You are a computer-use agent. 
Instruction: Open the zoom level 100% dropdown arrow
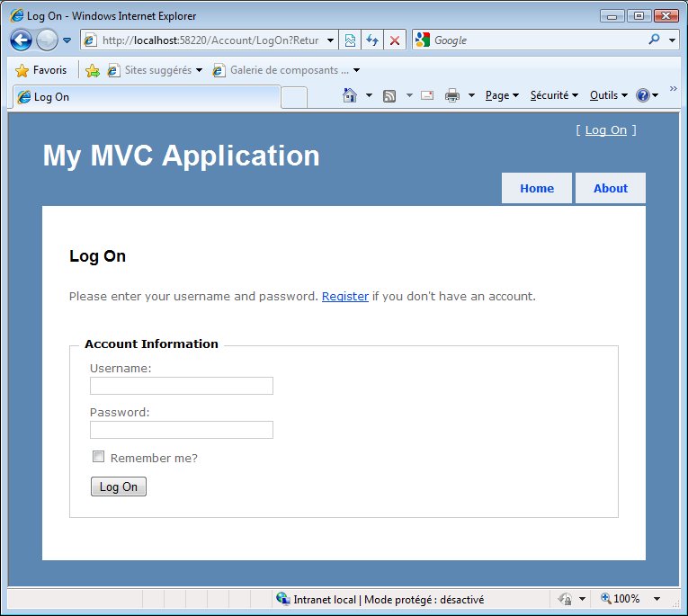coord(657,599)
